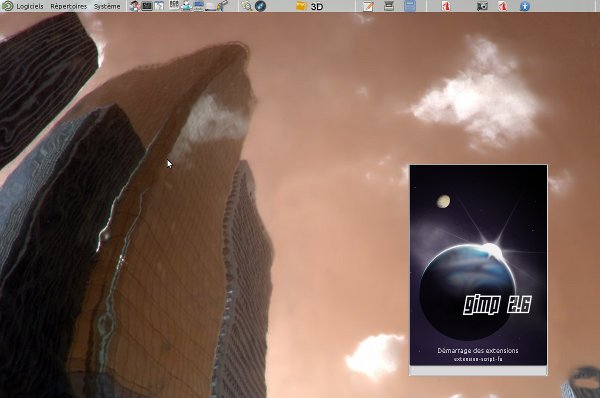Click the 3D launcher label
The width and height of the screenshot is (600, 398).
pyautogui.click(x=317, y=7)
